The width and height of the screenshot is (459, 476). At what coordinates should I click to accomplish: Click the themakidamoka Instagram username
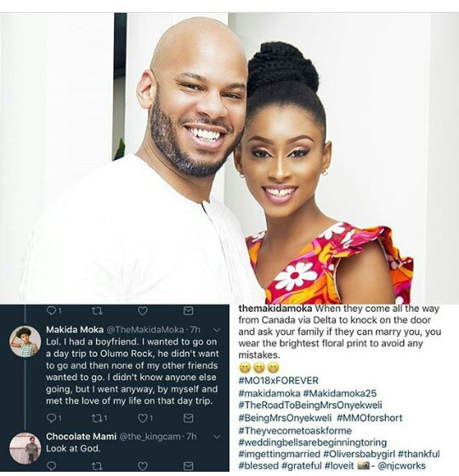point(275,309)
